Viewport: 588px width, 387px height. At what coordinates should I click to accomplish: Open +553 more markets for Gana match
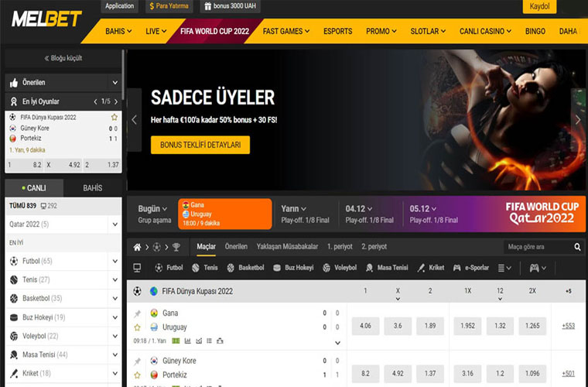(568, 326)
